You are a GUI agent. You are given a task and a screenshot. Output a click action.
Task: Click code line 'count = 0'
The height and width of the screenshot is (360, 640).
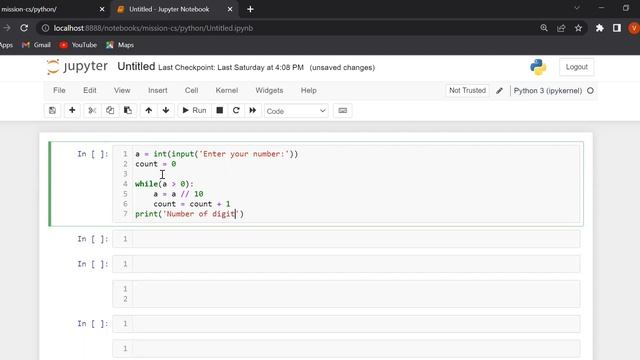[x=156, y=164]
